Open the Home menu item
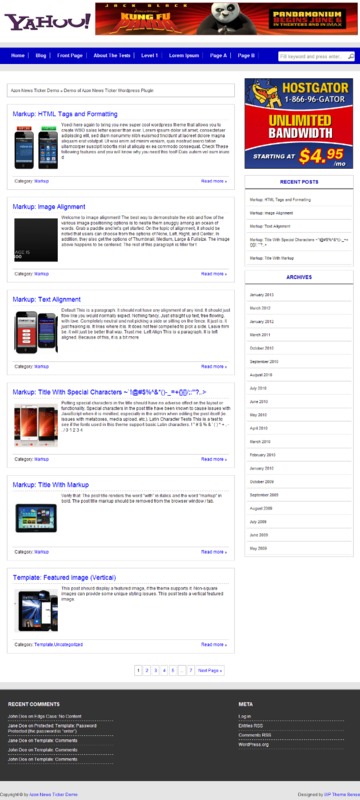Viewport: 360px width, 800px height. pos(18,56)
